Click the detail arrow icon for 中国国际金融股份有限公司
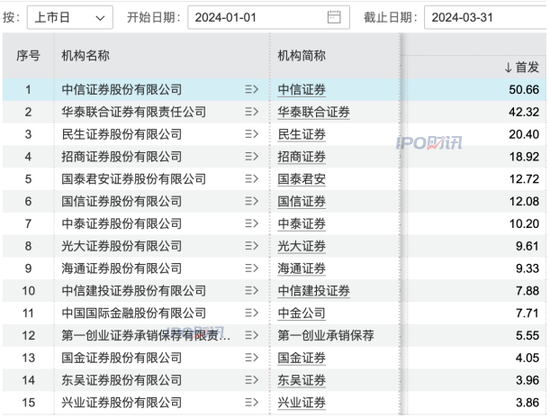The width and height of the screenshot is (550, 418). (x=251, y=313)
